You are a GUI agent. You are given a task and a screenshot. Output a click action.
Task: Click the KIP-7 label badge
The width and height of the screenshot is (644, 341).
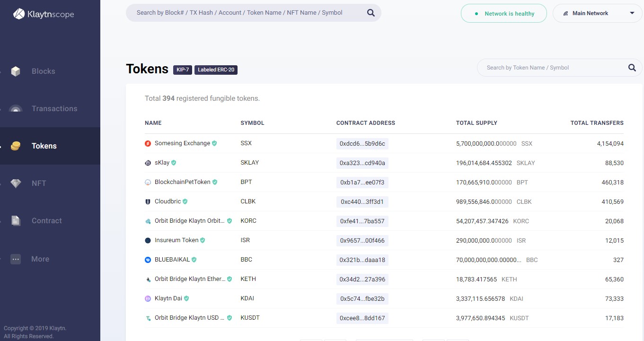click(x=183, y=70)
